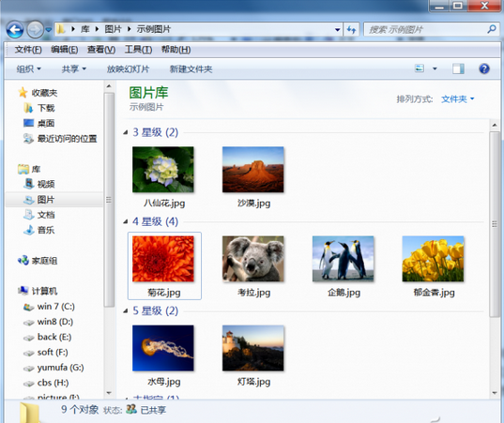Open the 组织 dropdown menu
Viewport: 504px width, 423px height.
click(x=28, y=69)
